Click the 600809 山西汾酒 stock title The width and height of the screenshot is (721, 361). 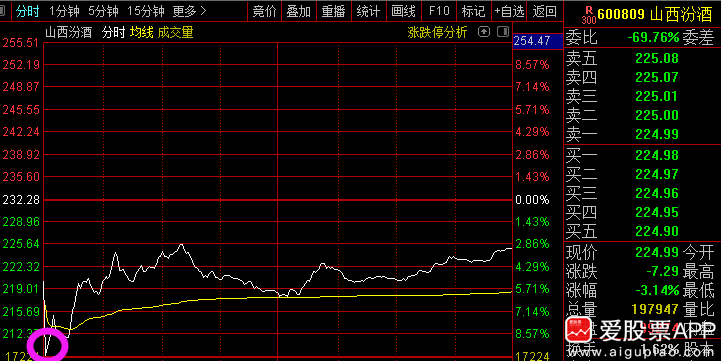pos(655,14)
